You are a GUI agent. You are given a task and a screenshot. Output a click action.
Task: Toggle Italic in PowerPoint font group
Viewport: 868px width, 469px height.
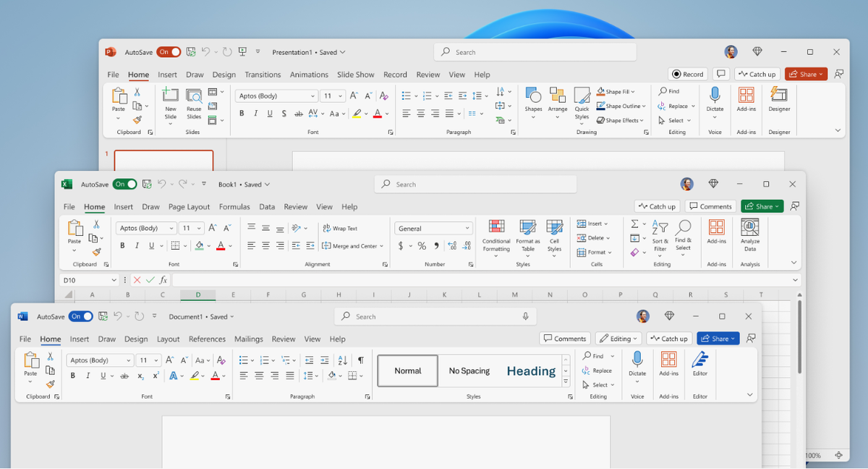[x=255, y=114]
